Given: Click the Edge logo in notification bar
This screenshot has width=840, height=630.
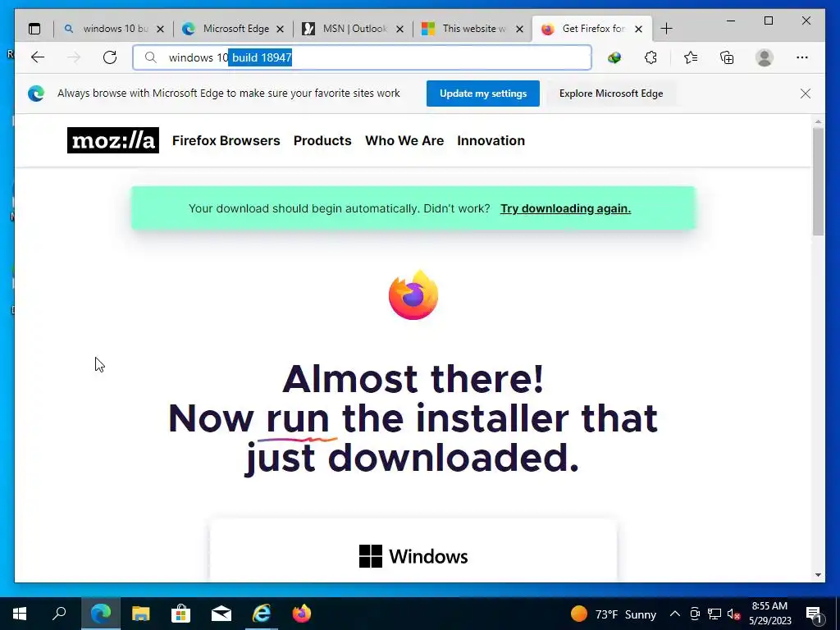Looking at the screenshot, I should [36, 94].
